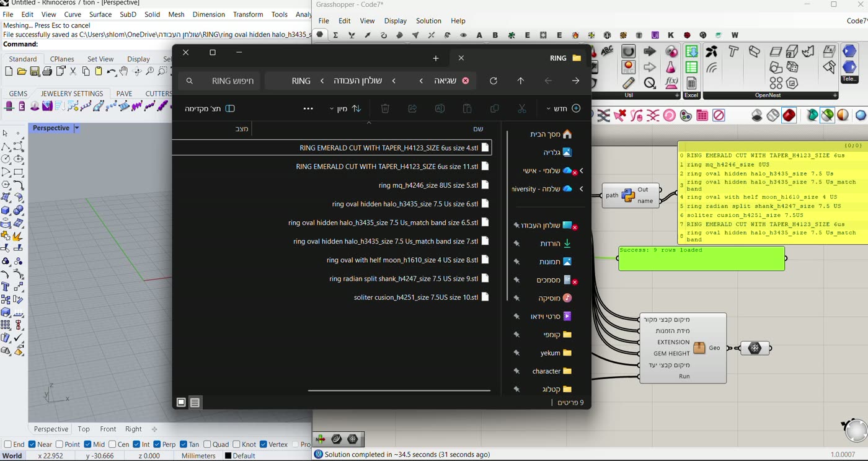Open the Perspective viewport dropdown arrow
Viewport: 868px width, 461px height.
pos(77,128)
